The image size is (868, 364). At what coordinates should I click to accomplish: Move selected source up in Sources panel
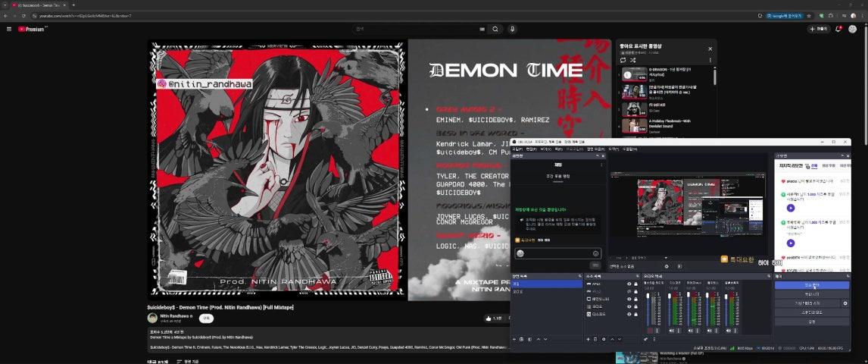(612, 339)
